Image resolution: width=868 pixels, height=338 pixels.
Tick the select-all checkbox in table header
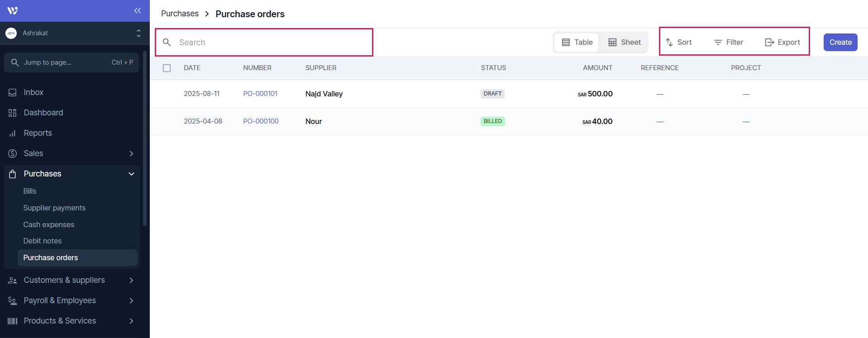pyautogui.click(x=167, y=68)
